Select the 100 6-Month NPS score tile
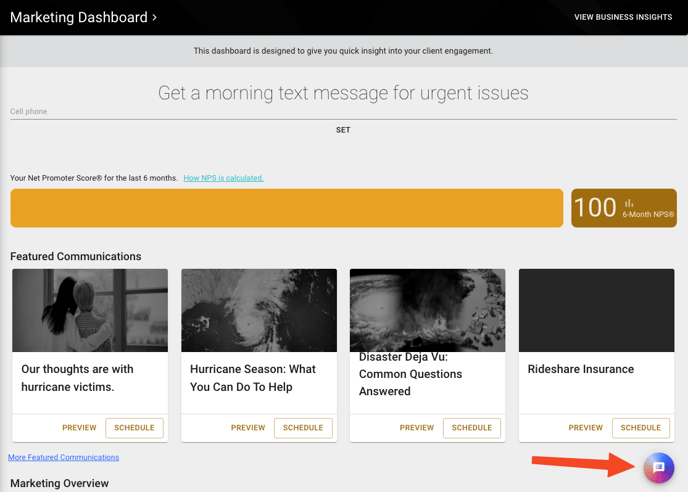 click(624, 208)
